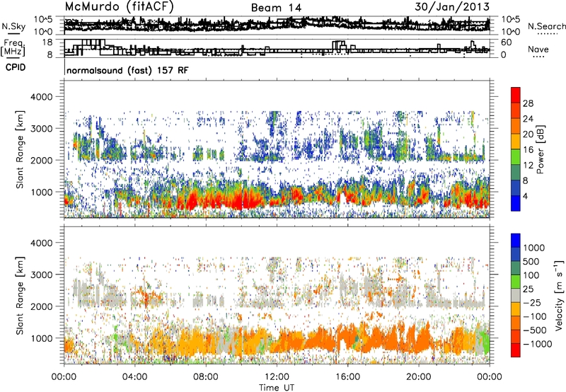This screenshot has height=392, width=566.
Task: Click the -1000 value on the velocity colorbar
Action: tap(538, 344)
